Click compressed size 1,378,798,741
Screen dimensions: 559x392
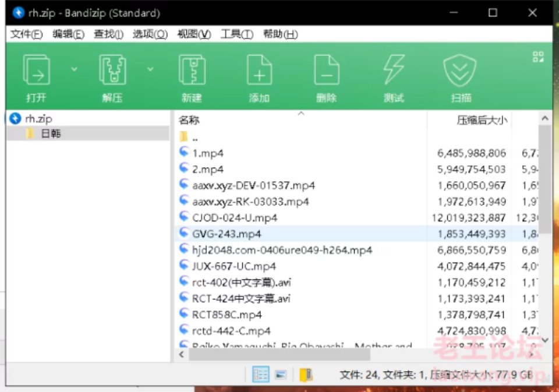point(471,315)
